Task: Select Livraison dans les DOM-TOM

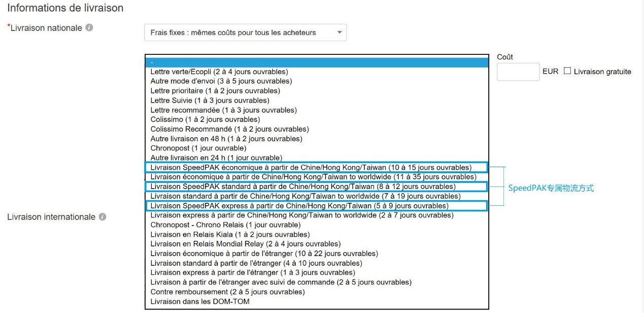Action: tap(317, 302)
